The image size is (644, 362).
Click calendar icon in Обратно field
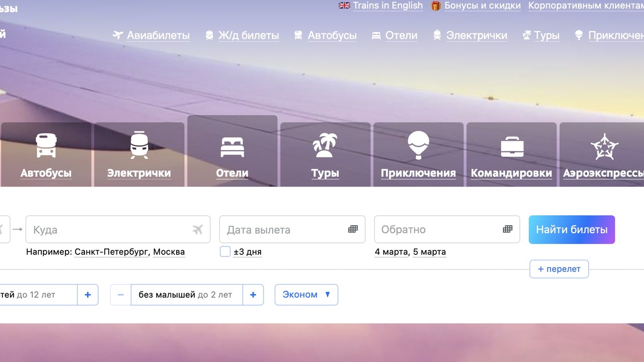point(507,229)
